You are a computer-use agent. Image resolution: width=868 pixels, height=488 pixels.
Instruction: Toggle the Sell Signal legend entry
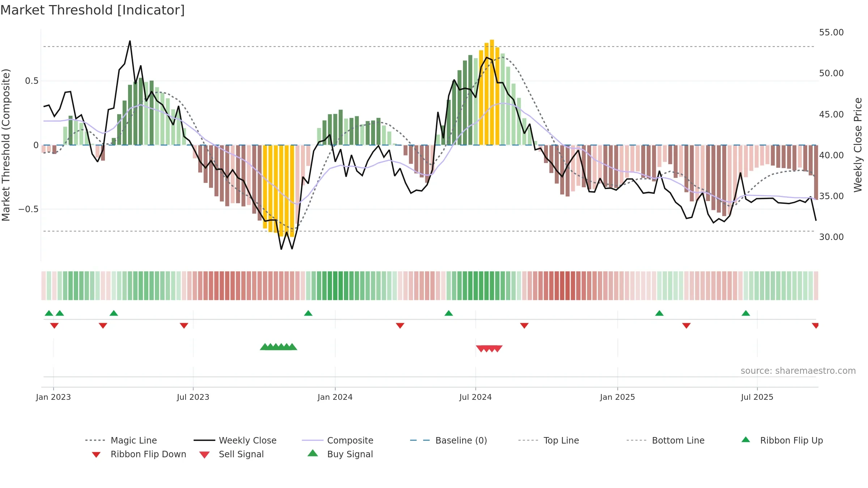click(231, 454)
